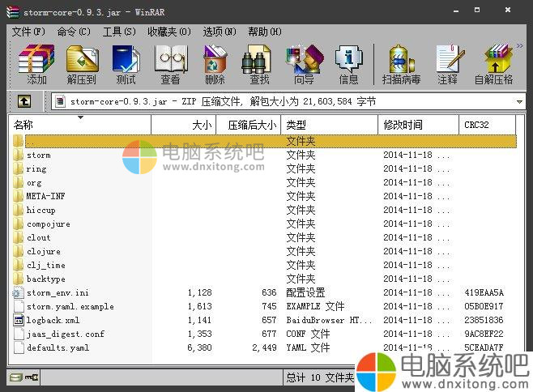Select the clojure folder

click(x=265, y=251)
